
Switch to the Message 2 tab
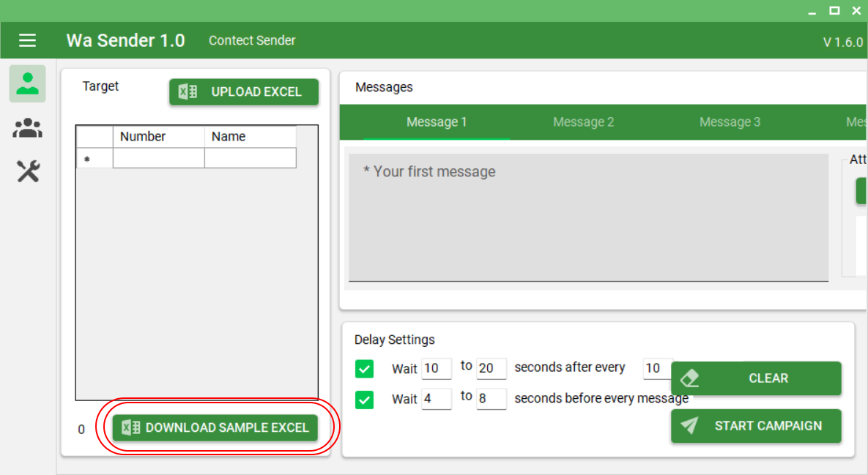pyautogui.click(x=583, y=122)
